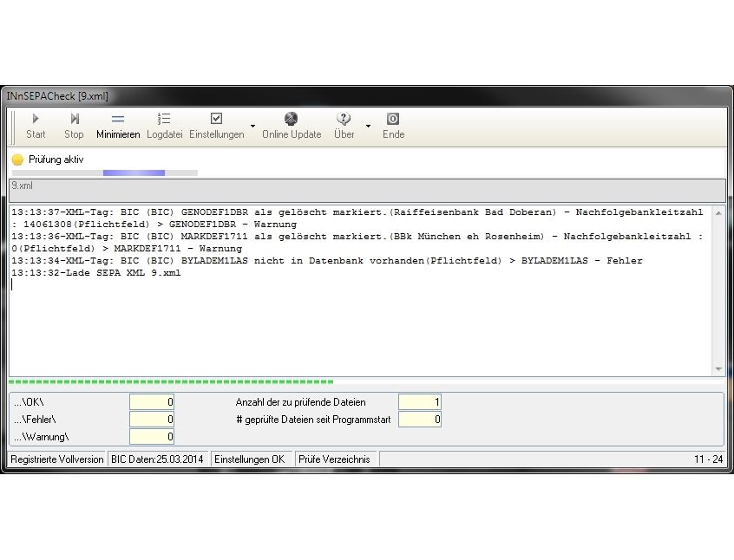The height and width of the screenshot is (560, 734).
Task: Click the BIC Daten status bar panel
Action: pos(158,459)
